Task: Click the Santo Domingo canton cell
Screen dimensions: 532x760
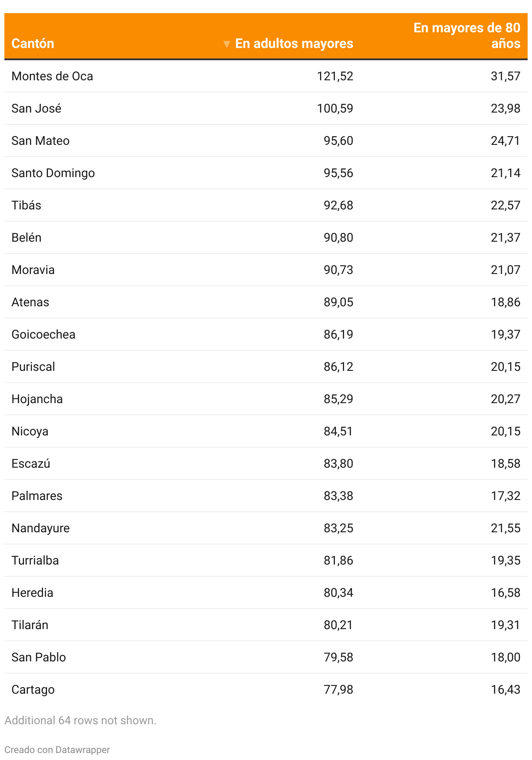Action: [x=53, y=173]
